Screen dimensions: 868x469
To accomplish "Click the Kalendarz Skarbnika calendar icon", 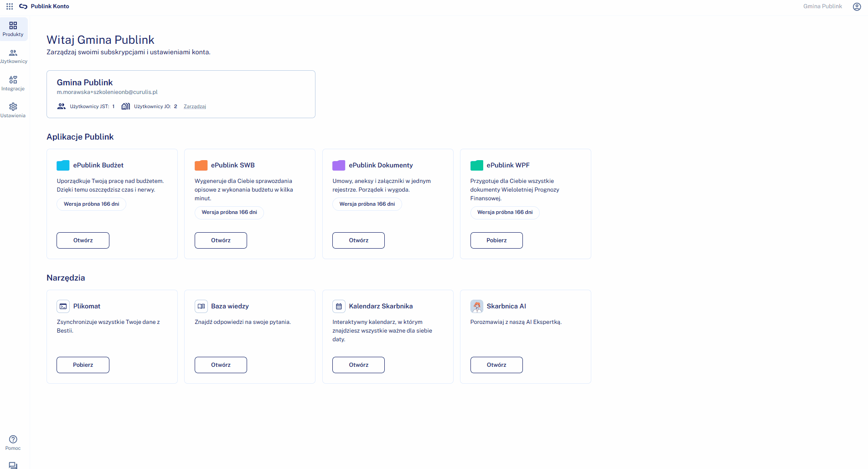I will pos(339,306).
